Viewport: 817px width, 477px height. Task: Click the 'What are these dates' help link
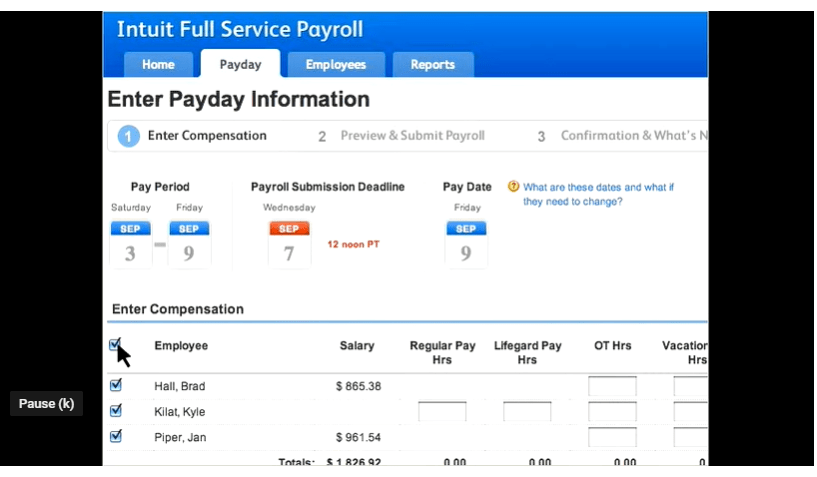[598, 194]
